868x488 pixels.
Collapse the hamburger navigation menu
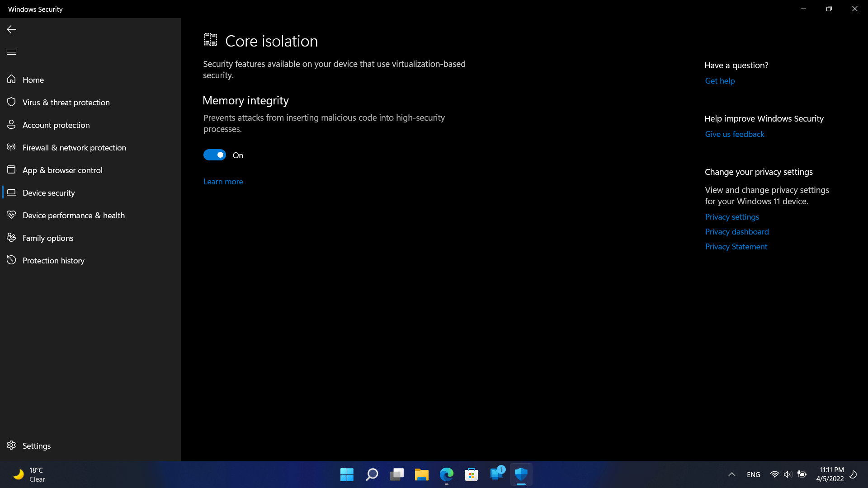(x=11, y=52)
